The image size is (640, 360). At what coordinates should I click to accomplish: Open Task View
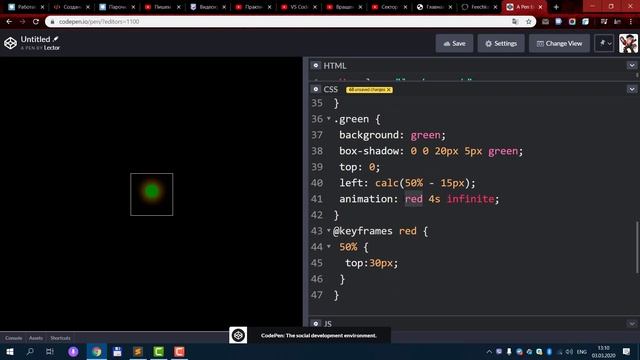(x=50, y=351)
